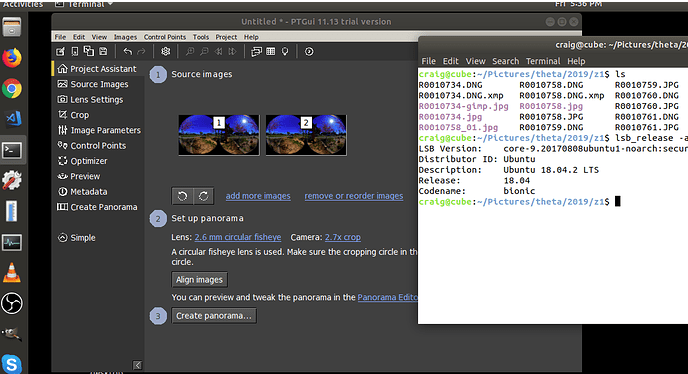Image resolution: width=688 pixels, height=374 pixels.
Task: Click the New project toolbar icon
Action: coord(61,51)
